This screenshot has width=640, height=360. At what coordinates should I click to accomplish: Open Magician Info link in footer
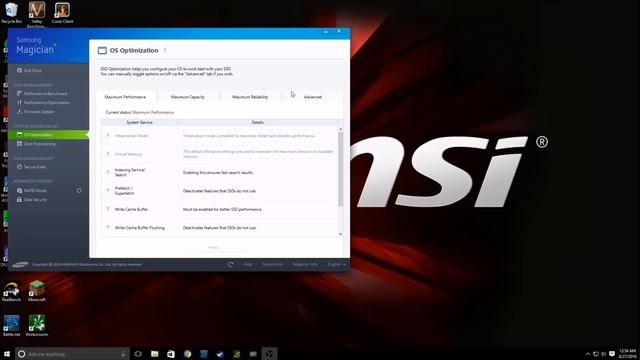click(x=305, y=264)
